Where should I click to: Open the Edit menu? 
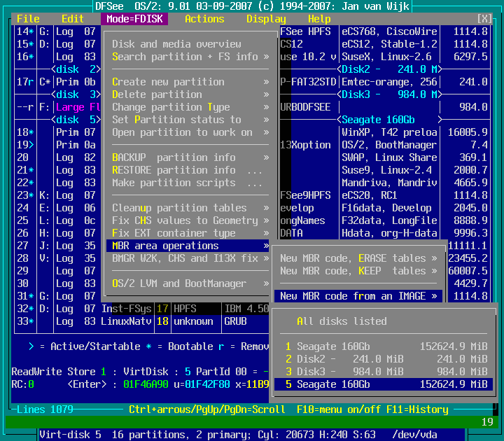coord(73,19)
